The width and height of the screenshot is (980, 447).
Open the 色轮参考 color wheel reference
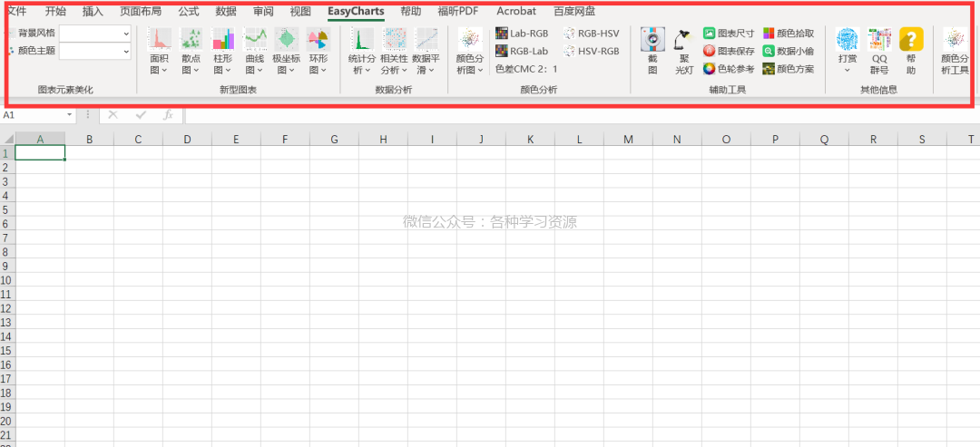[x=729, y=69]
